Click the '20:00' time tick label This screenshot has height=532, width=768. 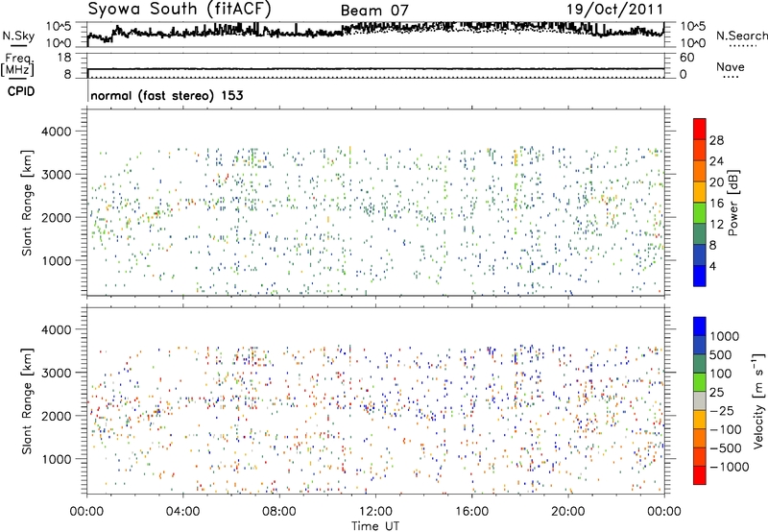click(567, 512)
